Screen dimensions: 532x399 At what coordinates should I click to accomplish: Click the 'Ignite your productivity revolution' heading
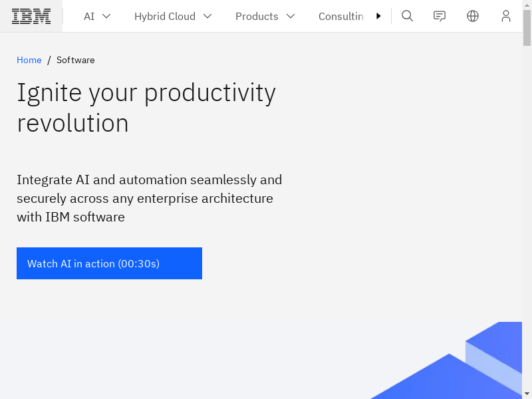[x=146, y=108]
